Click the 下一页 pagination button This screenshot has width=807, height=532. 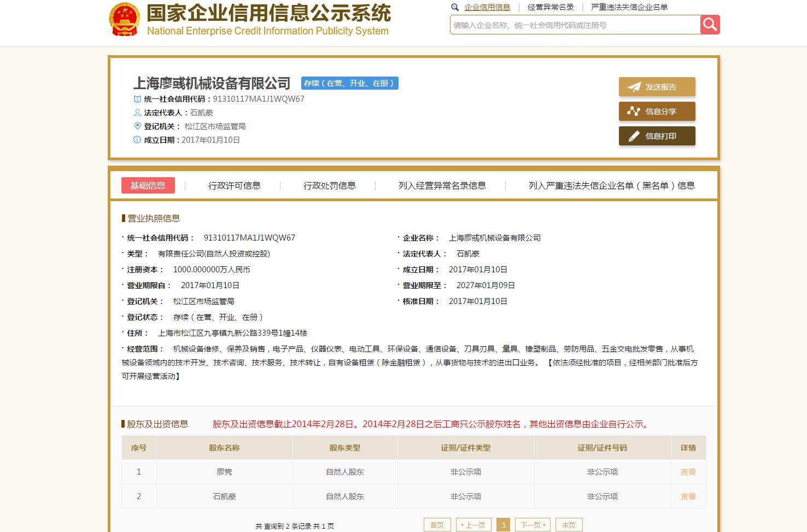click(x=533, y=525)
